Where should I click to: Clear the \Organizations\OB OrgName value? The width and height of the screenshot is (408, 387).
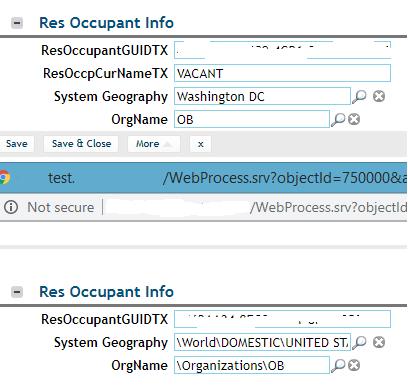point(354,365)
